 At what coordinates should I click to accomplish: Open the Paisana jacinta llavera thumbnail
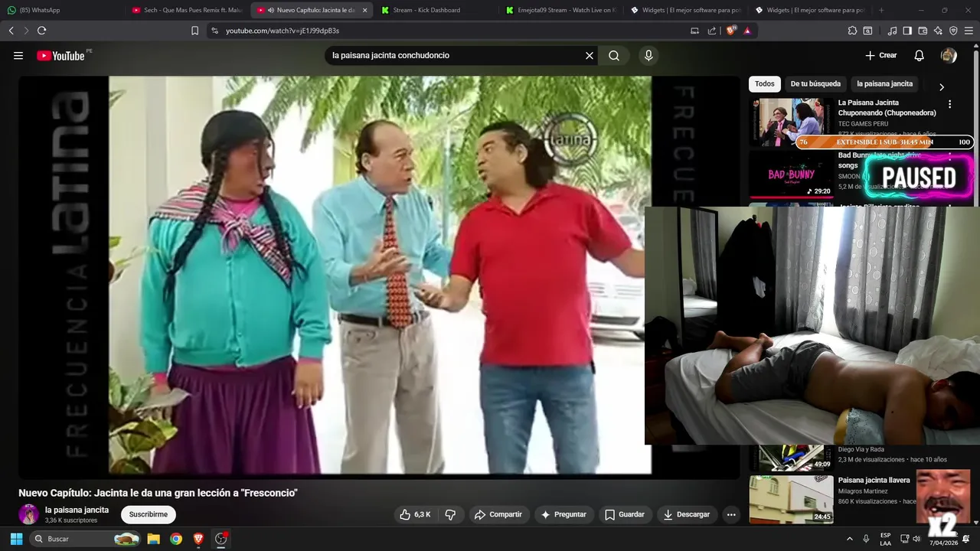click(x=792, y=499)
